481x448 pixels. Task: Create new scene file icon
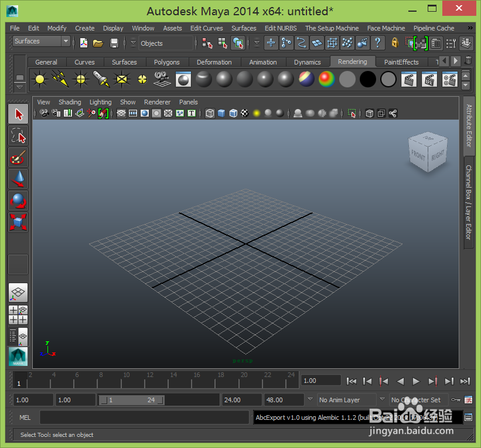[83, 43]
